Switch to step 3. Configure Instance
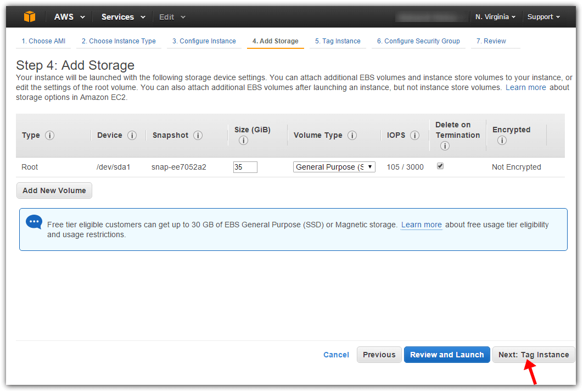583x392 pixels. 204,41
